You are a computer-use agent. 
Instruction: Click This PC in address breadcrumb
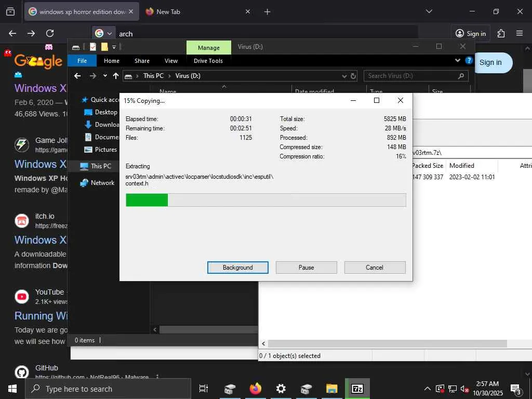(153, 76)
